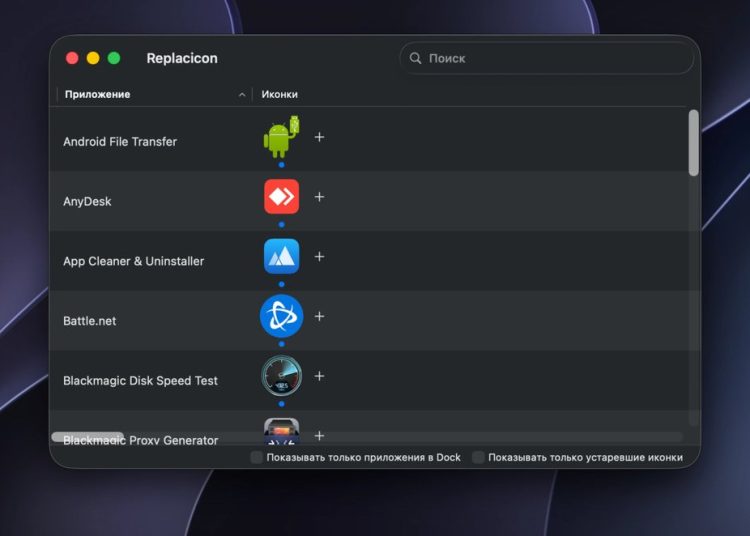Select the Battle.net blue app icon
Screen dimensions: 750x536
(281, 316)
